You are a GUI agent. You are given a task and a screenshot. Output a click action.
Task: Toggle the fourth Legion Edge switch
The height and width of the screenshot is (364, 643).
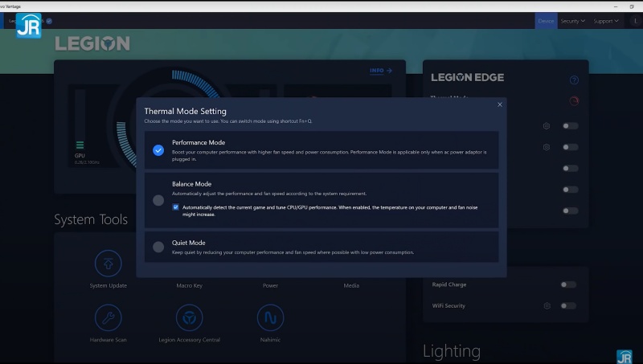coord(571,190)
